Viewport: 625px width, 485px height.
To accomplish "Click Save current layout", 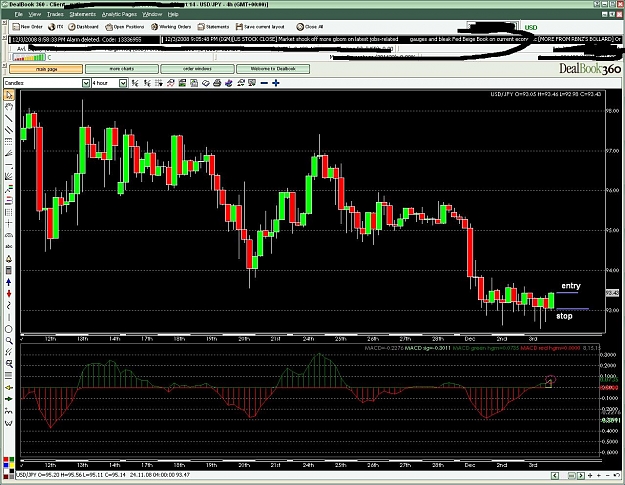I will click(x=260, y=27).
